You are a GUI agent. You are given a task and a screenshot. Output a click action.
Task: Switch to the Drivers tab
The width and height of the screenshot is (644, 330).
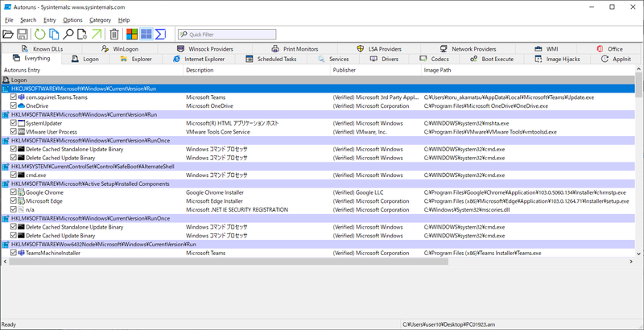pyautogui.click(x=385, y=59)
